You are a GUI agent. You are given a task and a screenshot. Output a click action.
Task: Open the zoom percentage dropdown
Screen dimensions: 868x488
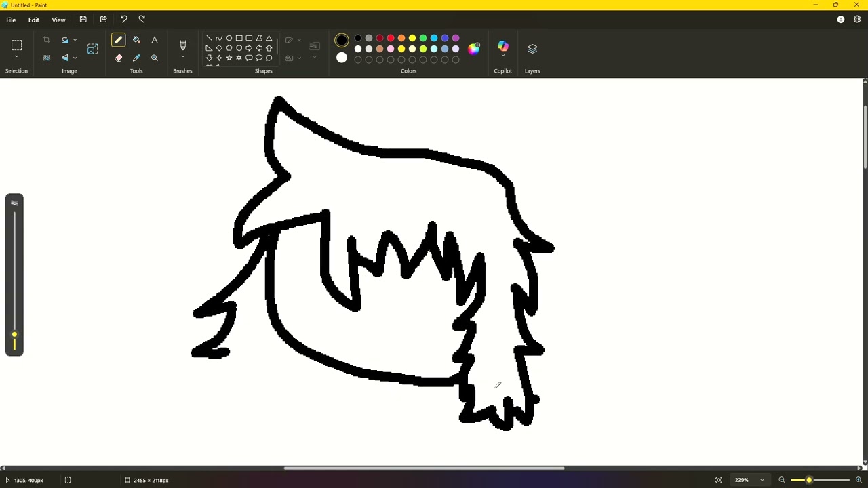tap(762, 480)
